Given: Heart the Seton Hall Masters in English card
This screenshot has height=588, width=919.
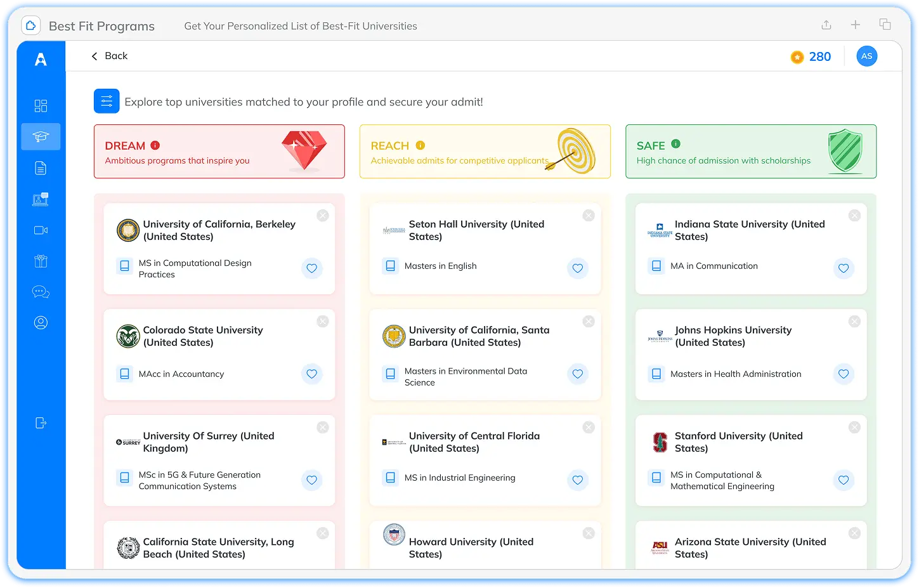Looking at the screenshot, I should pos(578,268).
